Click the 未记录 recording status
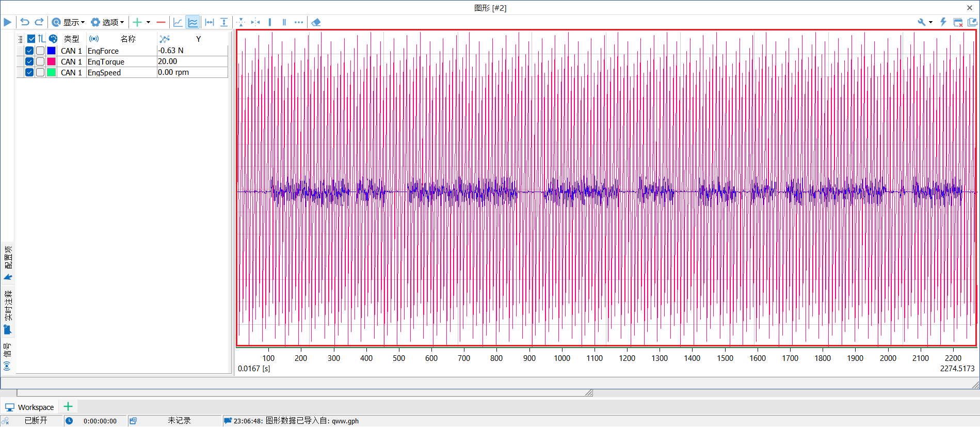 179,421
